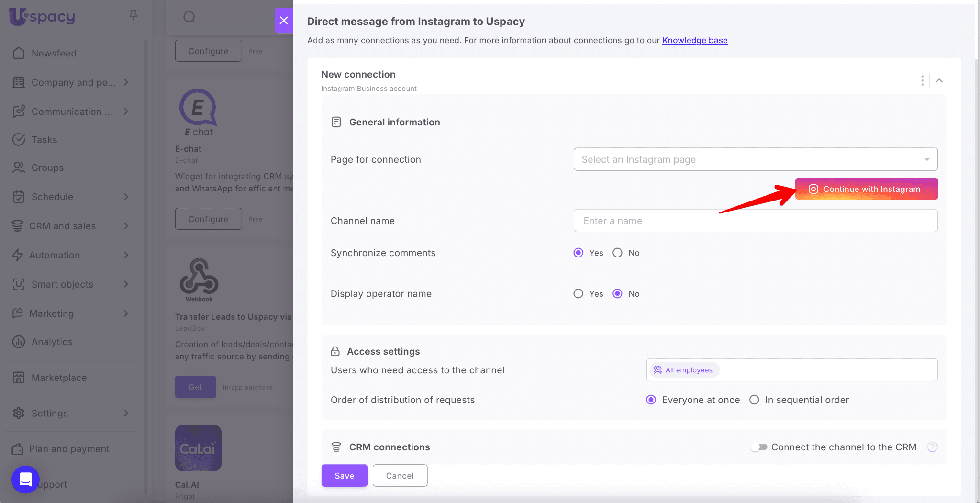Select In sequential order distribution
This screenshot has height=503, width=980.
point(754,400)
